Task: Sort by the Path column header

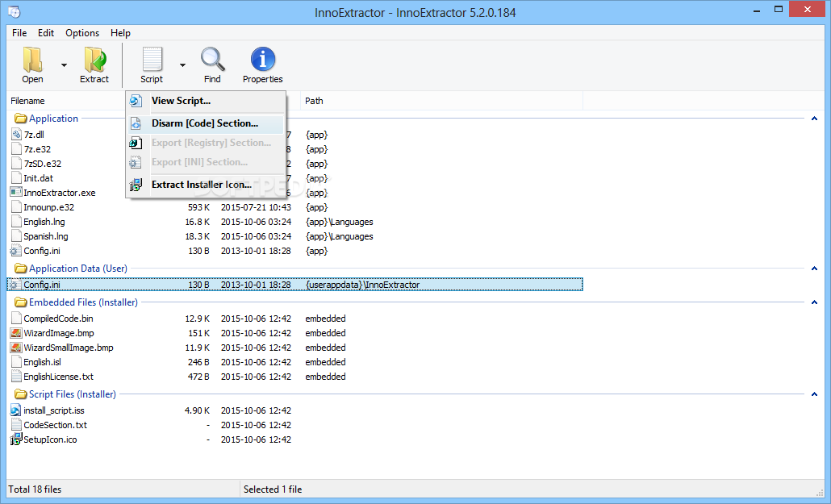Action: point(314,101)
